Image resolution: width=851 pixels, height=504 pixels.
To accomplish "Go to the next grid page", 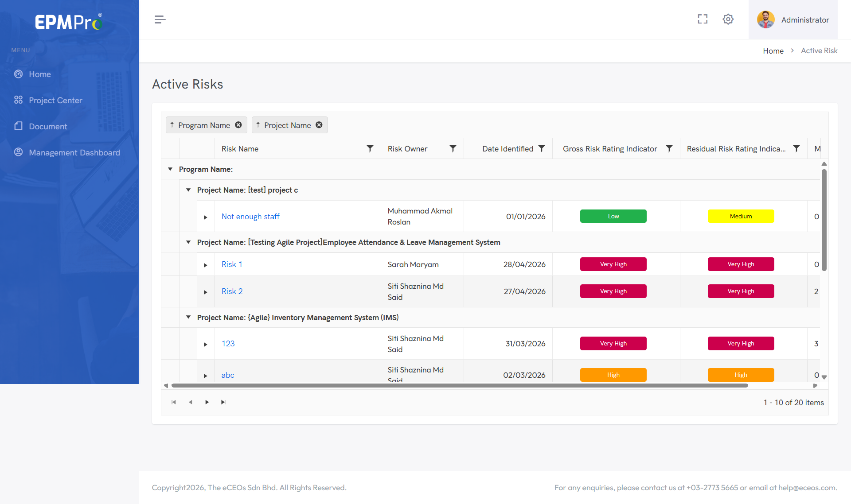I will (x=207, y=402).
